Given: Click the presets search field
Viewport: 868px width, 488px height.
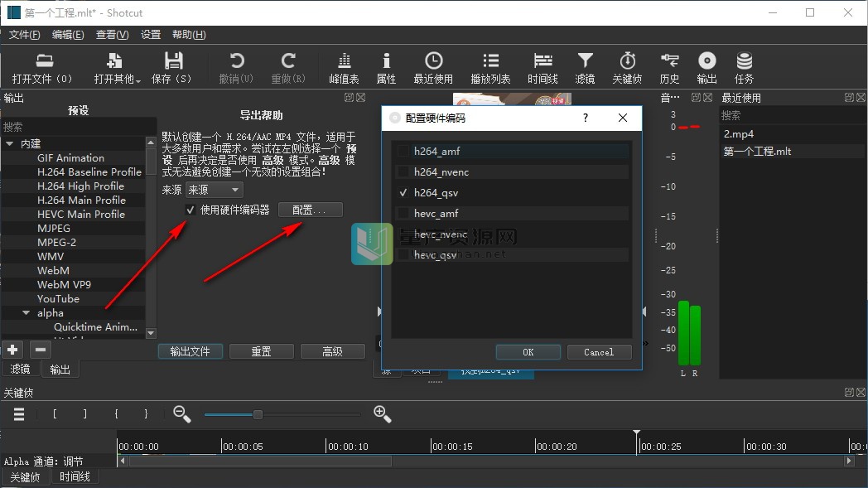Looking at the screenshot, I should 79,127.
